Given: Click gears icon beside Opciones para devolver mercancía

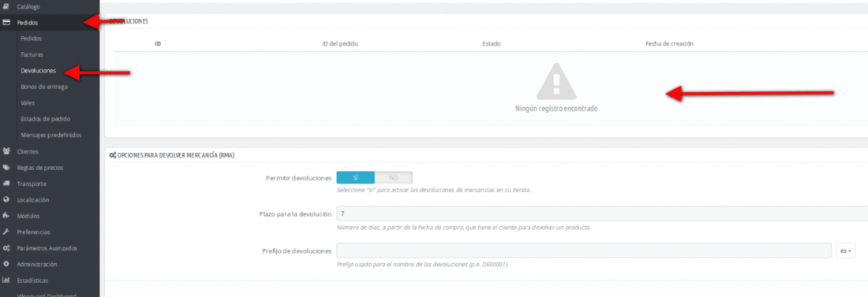Looking at the screenshot, I should click(113, 155).
